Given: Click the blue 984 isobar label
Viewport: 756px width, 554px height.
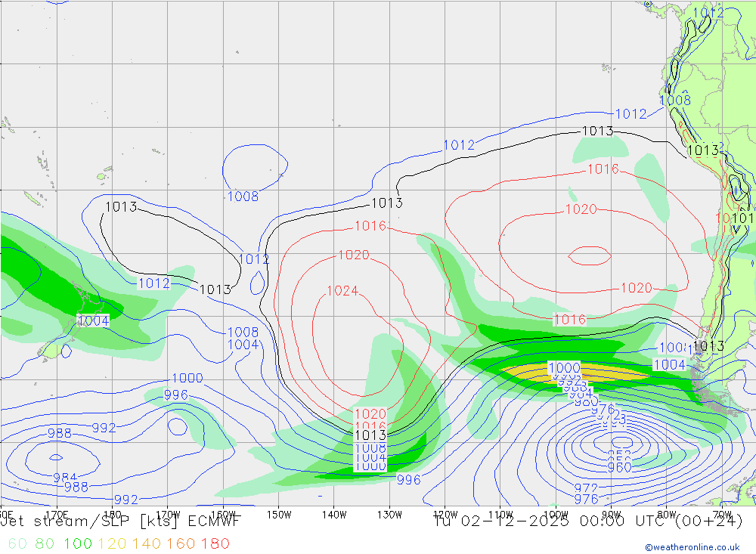Looking at the screenshot, I should [x=64, y=478].
